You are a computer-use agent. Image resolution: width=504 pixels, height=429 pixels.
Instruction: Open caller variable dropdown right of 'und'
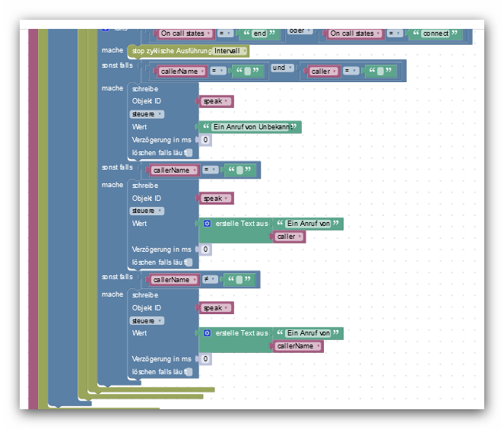click(x=323, y=71)
